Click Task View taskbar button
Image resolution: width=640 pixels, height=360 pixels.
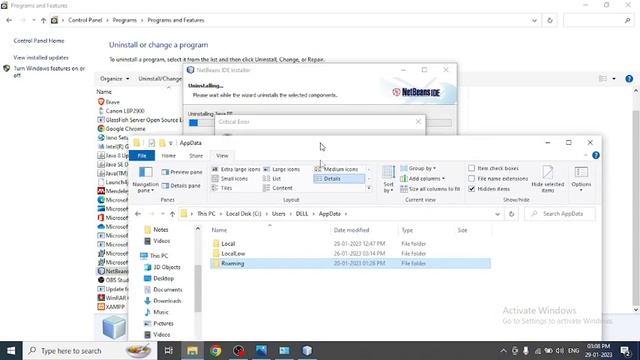point(168,351)
